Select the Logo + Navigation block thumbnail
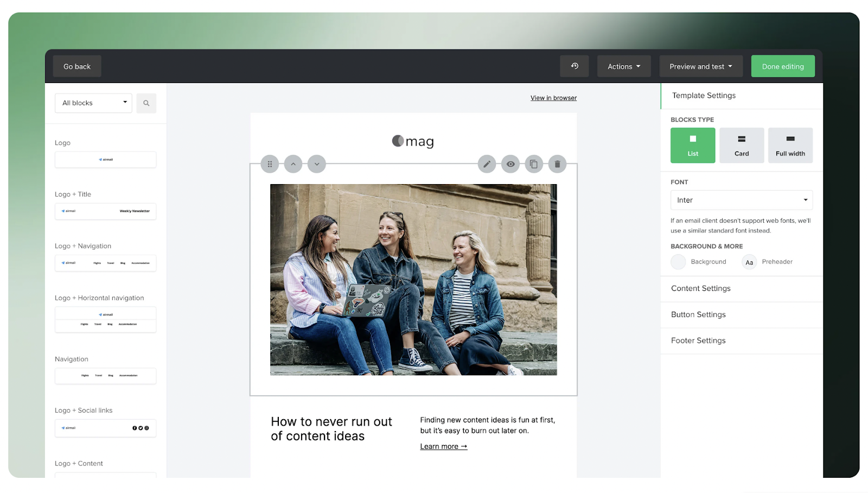 [x=105, y=263]
